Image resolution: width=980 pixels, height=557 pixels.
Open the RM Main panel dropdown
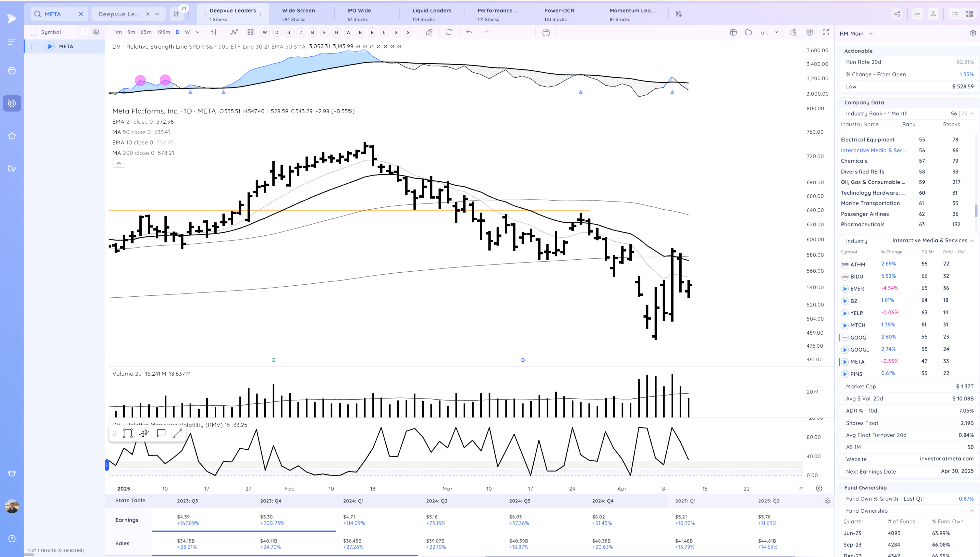[x=871, y=34]
